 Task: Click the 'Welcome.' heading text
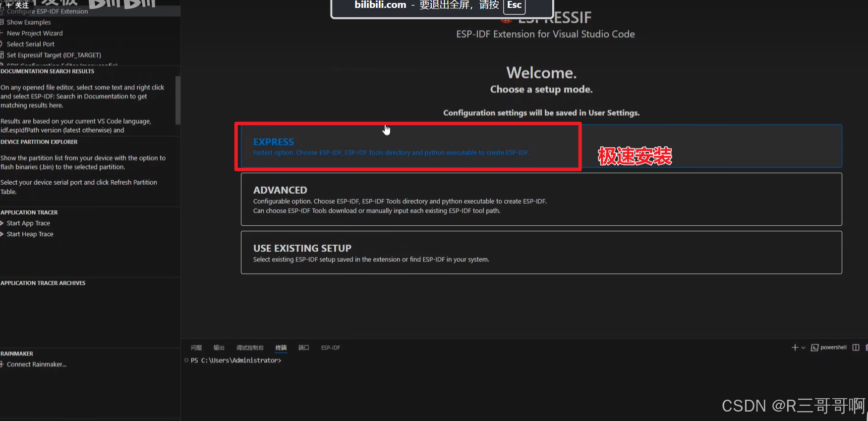541,73
